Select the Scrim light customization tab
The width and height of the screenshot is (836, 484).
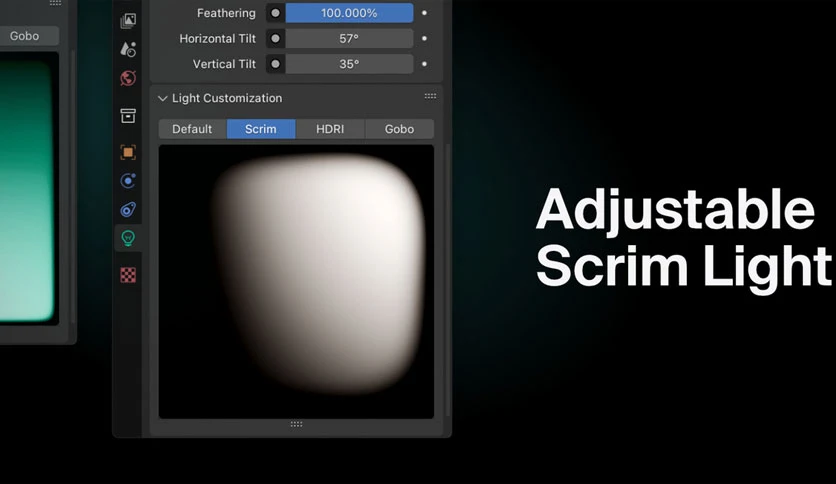tap(261, 129)
